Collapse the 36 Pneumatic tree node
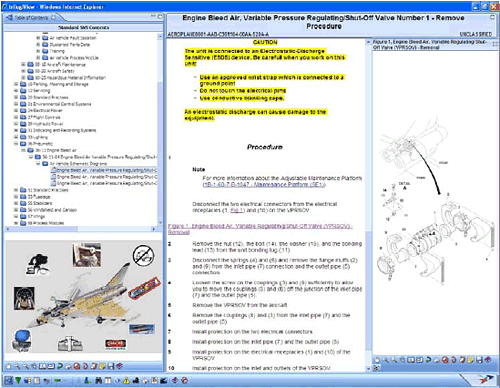 click(16, 144)
